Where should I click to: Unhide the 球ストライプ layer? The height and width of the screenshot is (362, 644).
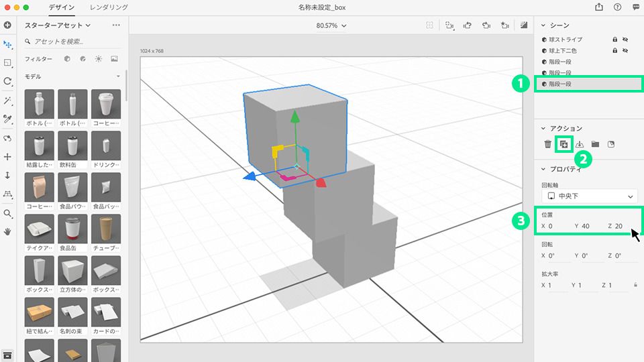click(x=625, y=40)
